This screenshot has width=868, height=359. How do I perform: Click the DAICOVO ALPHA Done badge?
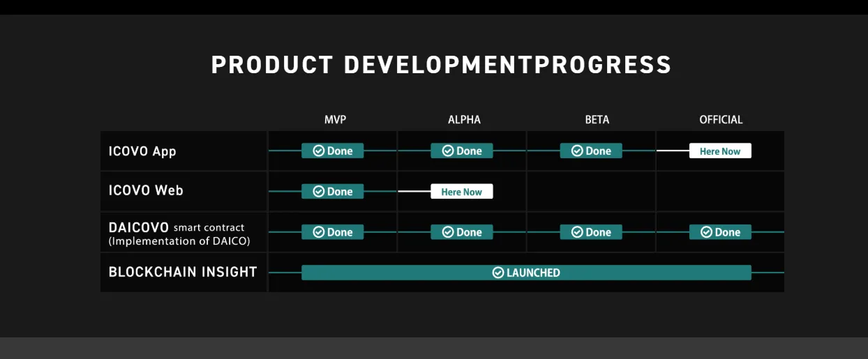[461, 232]
